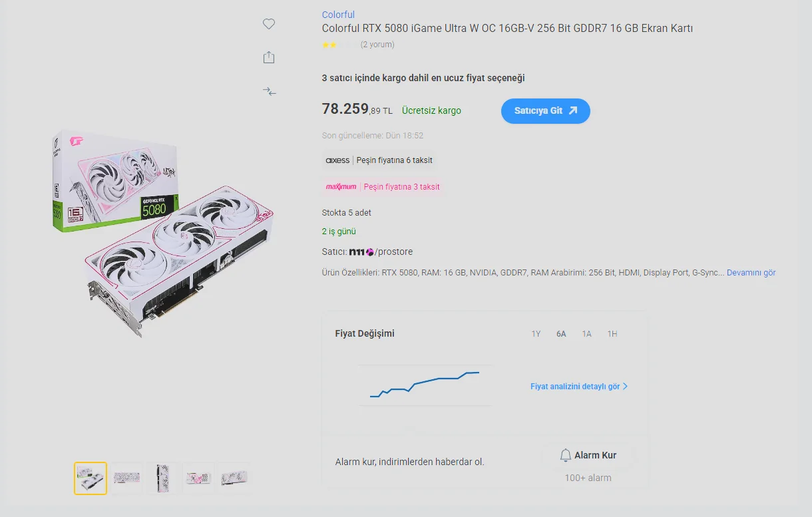
Task: Open the 2 yorum reviews link
Action: pos(377,45)
